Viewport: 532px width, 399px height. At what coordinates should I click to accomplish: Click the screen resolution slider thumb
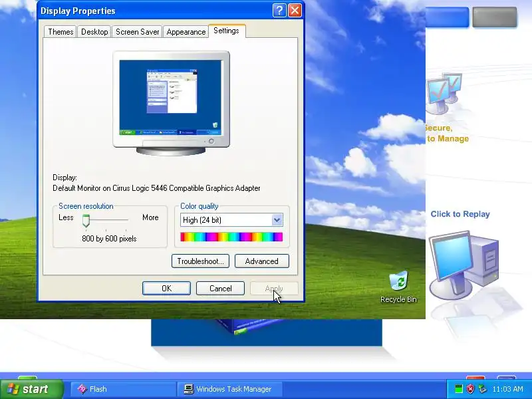pos(86,221)
